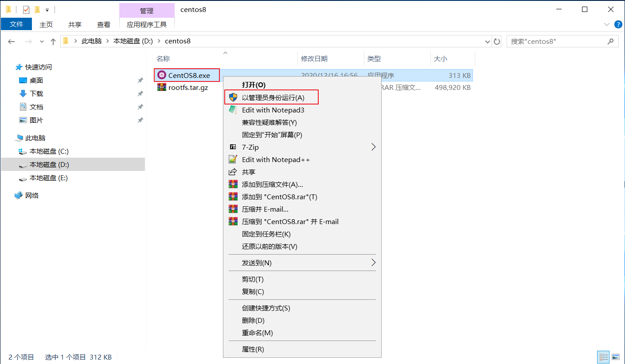Expand breadcrumb arrow after 此电脑
Image resolution: width=625 pixels, height=364 pixels.
[x=108, y=41]
